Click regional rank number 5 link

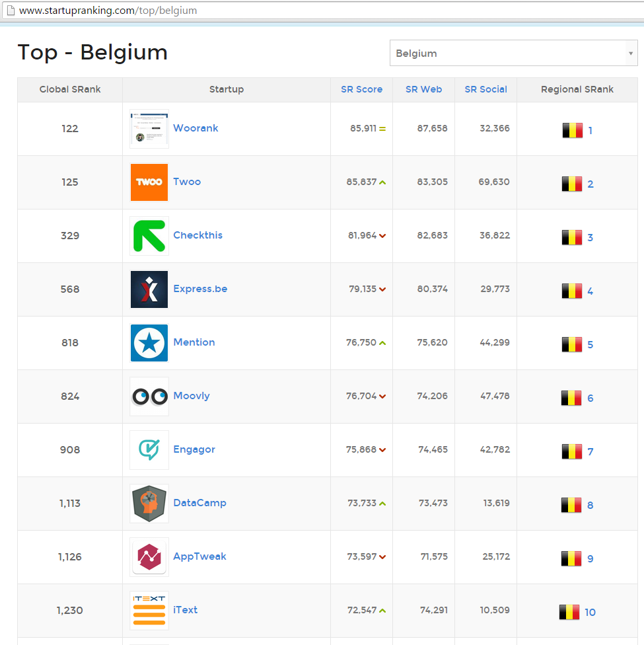tap(590, 345)
